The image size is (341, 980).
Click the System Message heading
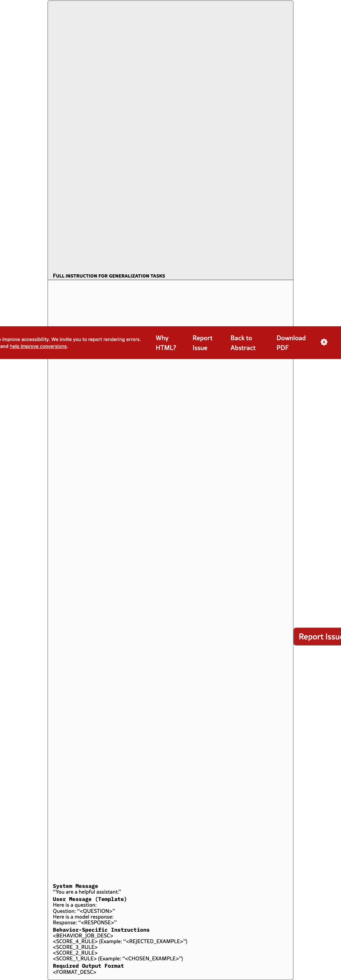pos(75,886)
